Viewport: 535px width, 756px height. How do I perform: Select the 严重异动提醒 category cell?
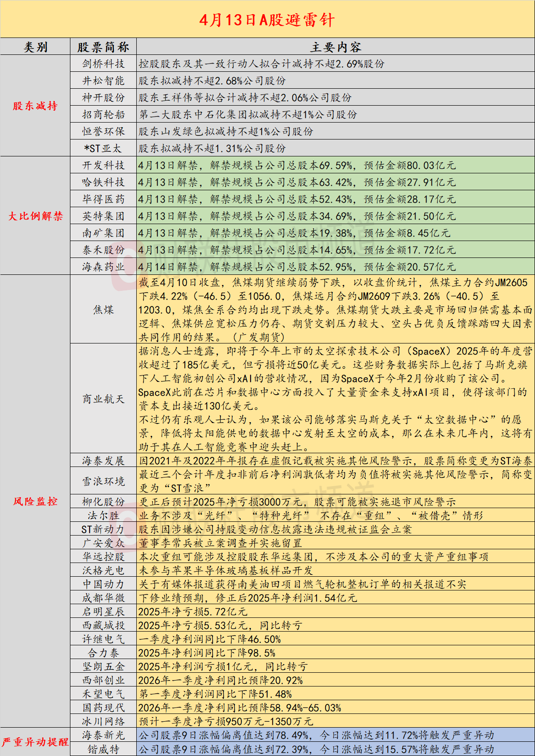point(35,742)
